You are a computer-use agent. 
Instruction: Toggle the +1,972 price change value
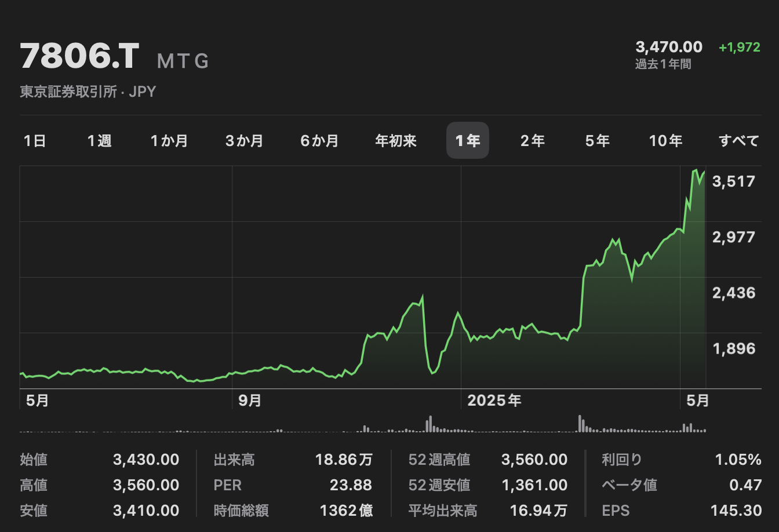pyautogui.click(x=740, y=47)
